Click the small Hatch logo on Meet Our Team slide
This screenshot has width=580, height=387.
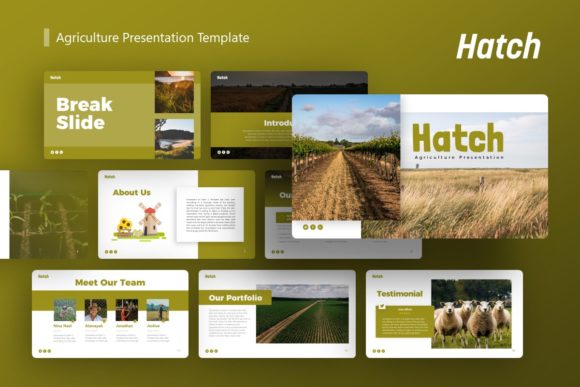pos(44,276)
